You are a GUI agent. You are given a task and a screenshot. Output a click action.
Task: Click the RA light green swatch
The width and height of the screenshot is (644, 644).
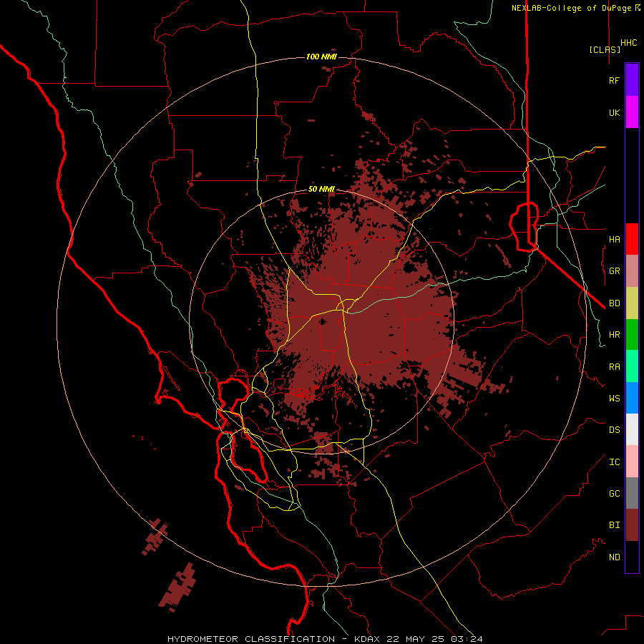pyautogui.click(x=632, y=366)
